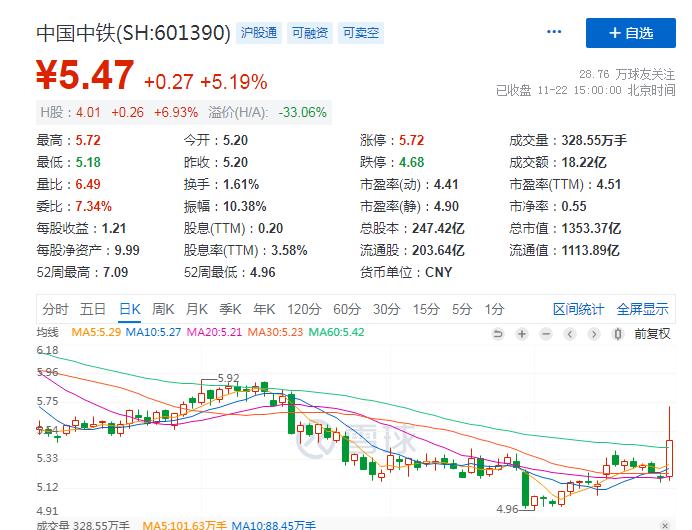
Task: Click the 跌停 value 4.68
Action: pyautogui.click(x=411, y=162)
